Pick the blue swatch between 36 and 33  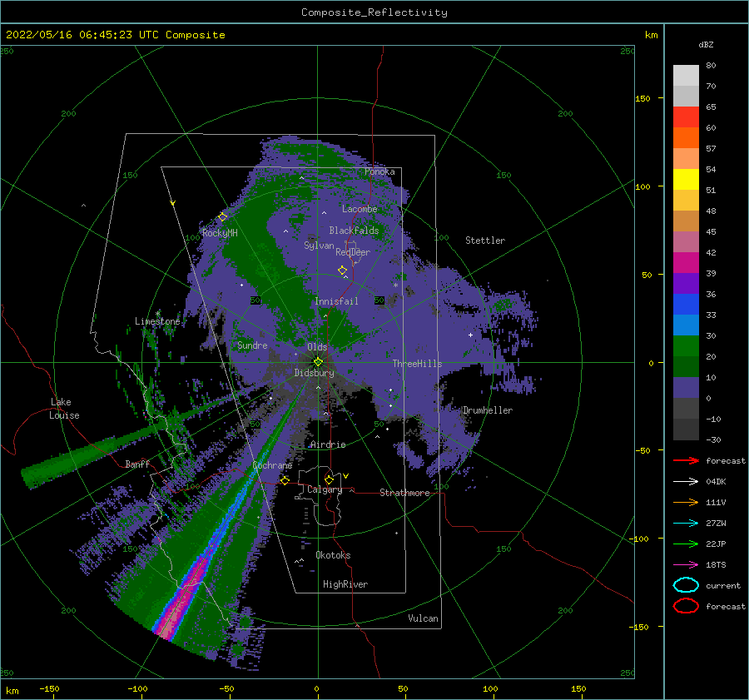coord(686,304)
